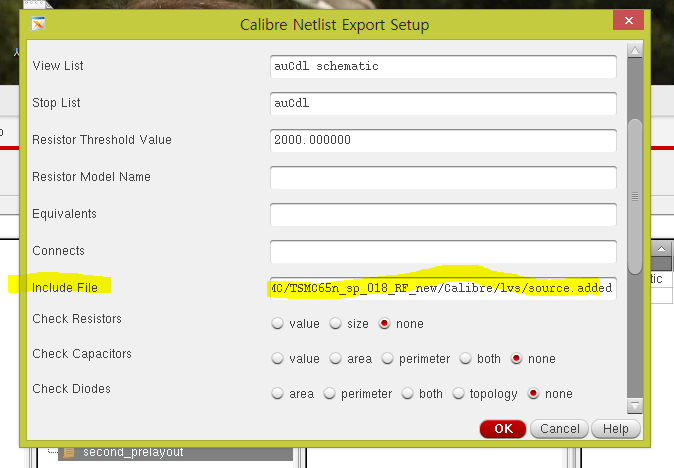This screenshot has height=468, width=674.
Task: Click the Check Diodes label
Action: pyautogui.click(x=71, y=388)
